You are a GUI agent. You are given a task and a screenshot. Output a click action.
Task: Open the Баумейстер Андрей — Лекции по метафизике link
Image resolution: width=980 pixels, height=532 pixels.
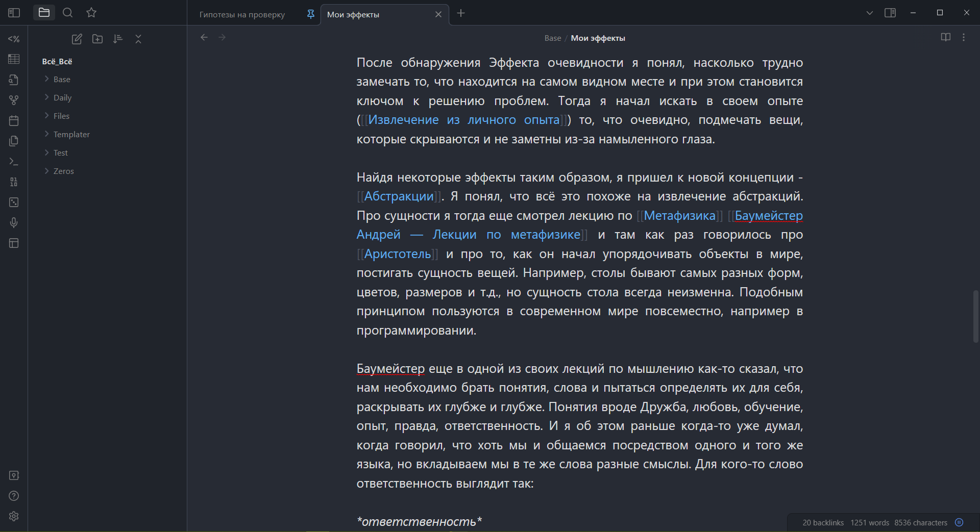469,235
